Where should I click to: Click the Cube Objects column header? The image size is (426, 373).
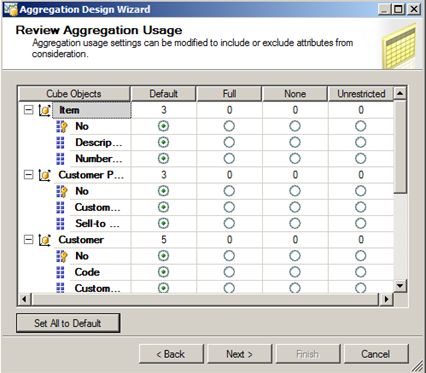tap(74, 94)
